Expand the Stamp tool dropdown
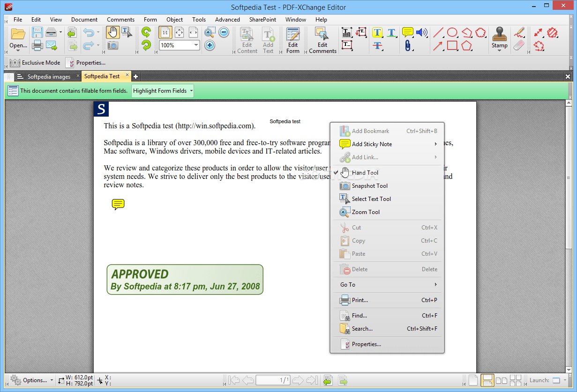Image resolution: width=577 pixels, height=392 pixels. [x=499, y=50]
